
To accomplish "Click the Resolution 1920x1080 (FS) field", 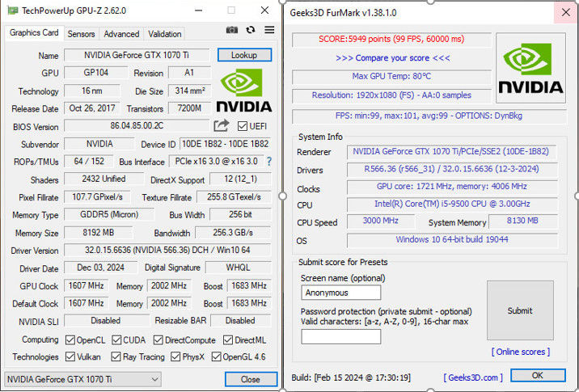I will tap(391, 95).
